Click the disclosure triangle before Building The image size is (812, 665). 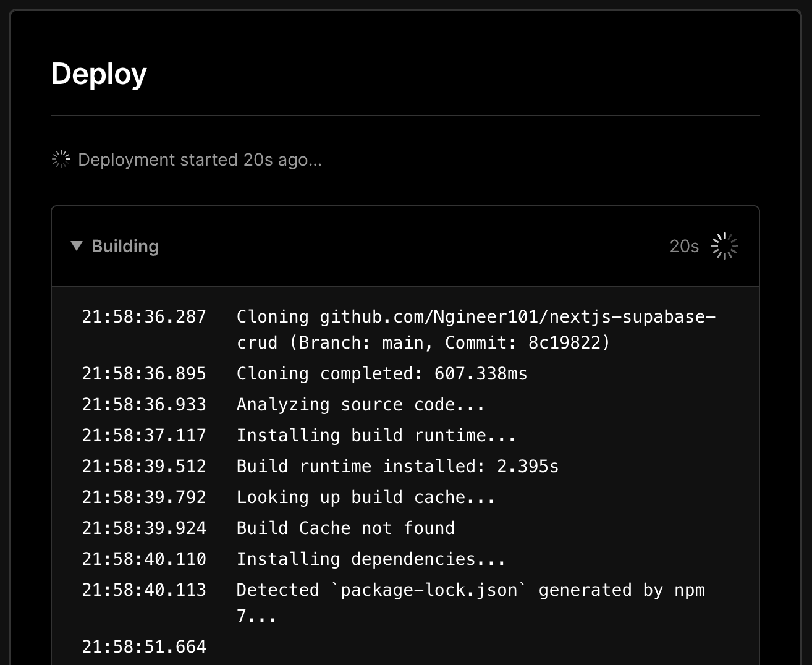click(x=77, y=245)
